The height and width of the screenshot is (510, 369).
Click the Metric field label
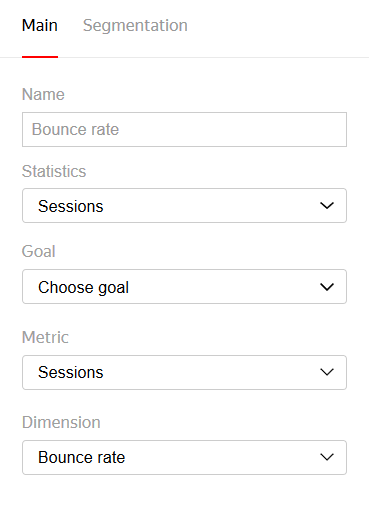click(x=45, y=337)
